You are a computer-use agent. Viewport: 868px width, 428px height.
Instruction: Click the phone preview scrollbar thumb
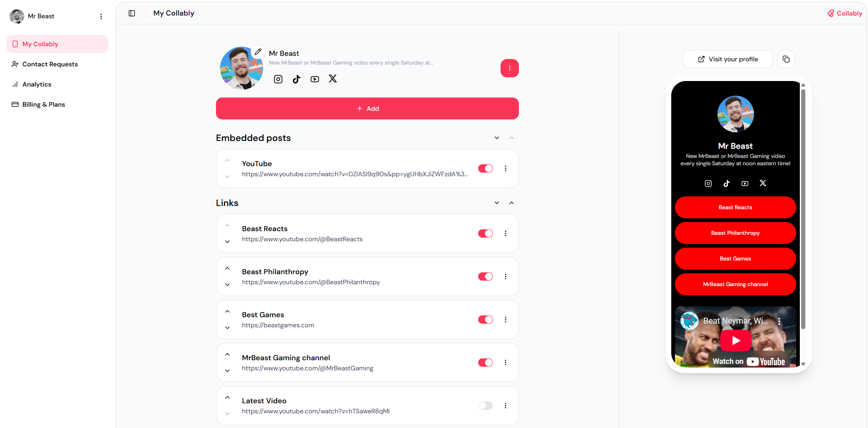pyautogui.click(x=803, y=209)
